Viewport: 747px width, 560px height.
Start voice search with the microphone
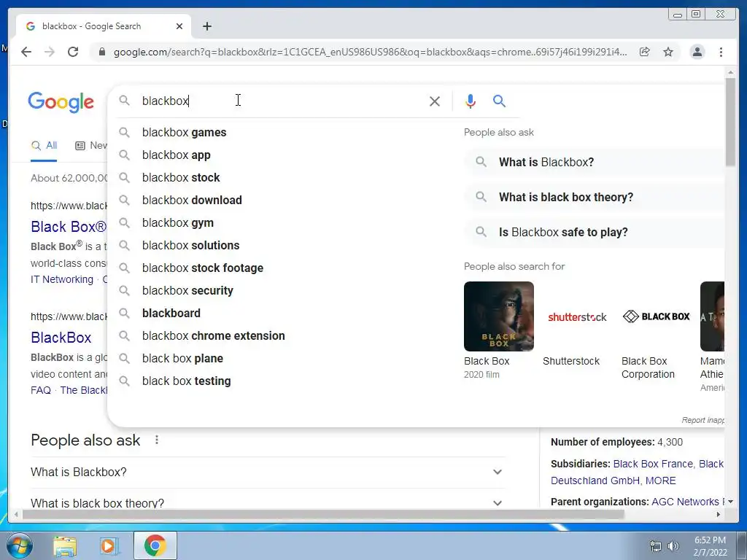pyautogui.click(x=471, y=101)
